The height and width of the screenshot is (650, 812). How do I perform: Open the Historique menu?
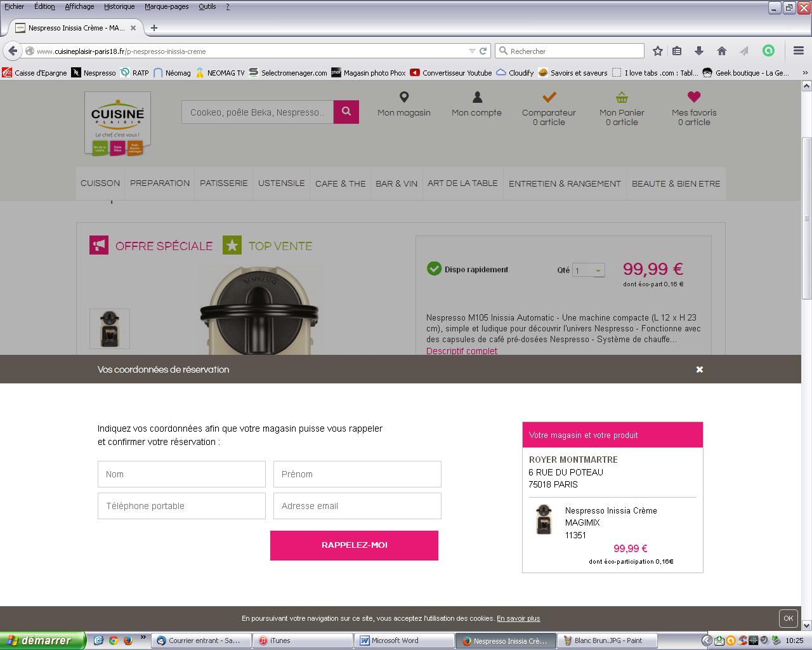click(119, 6)
